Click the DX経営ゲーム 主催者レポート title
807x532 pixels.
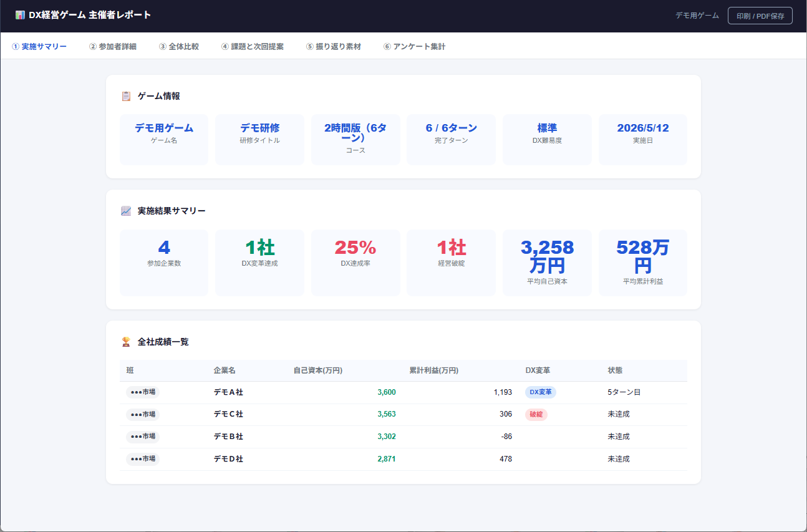90,15
